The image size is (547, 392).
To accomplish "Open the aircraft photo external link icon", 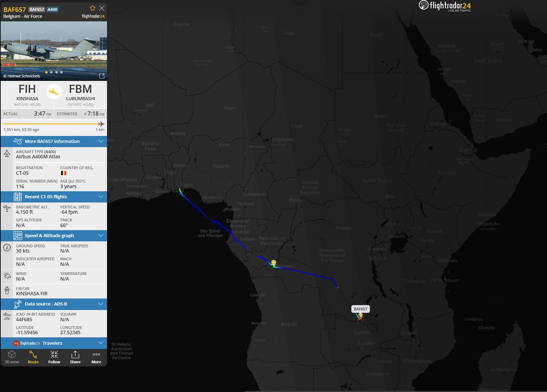I will 102,76.
